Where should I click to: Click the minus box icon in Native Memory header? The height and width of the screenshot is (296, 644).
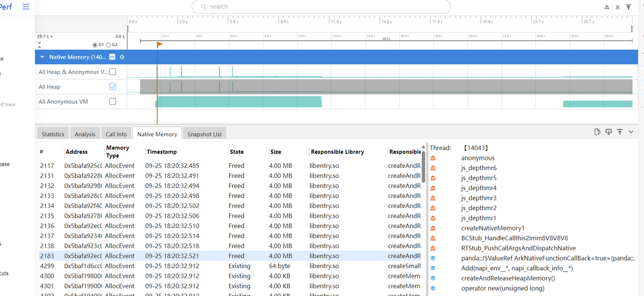pyautogui.click(x=112, y=57)
